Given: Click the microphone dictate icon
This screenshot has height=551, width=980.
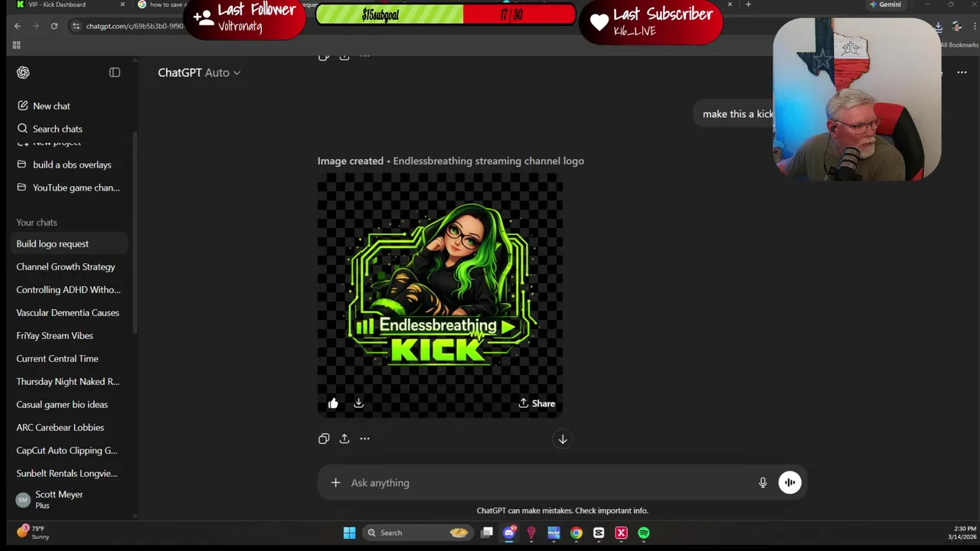Looking at the screenshot, I should (763, 483).
